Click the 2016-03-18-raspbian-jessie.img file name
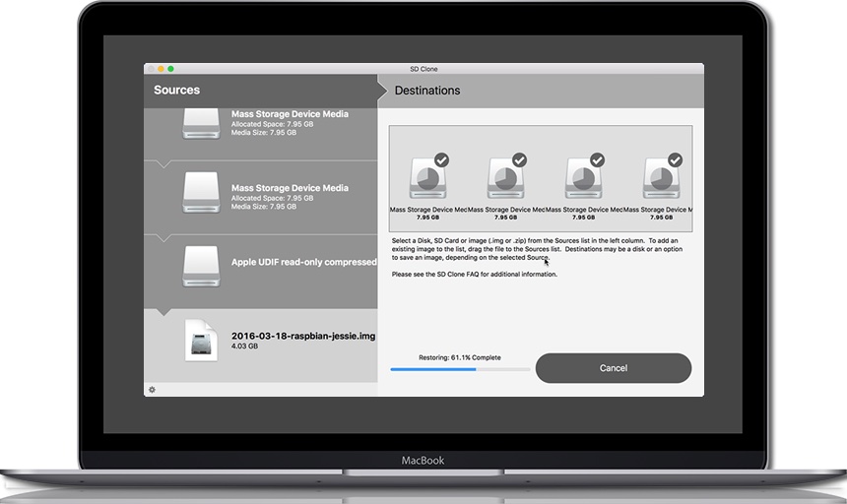 303,336
